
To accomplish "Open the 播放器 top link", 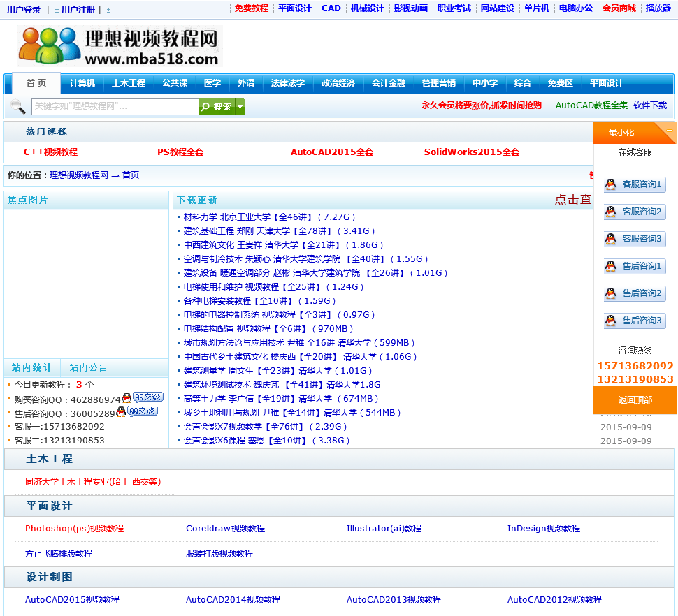I will [658, 8].
